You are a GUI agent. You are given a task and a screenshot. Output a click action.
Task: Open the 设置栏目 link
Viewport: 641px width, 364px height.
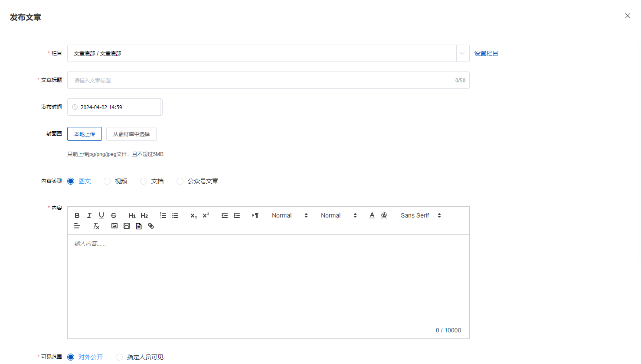(486, 53)
